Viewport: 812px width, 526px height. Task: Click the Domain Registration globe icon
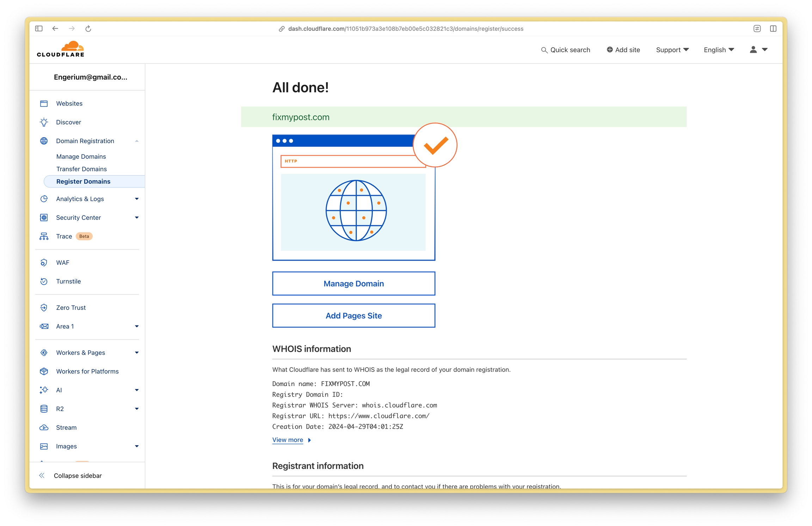point(44,141)
